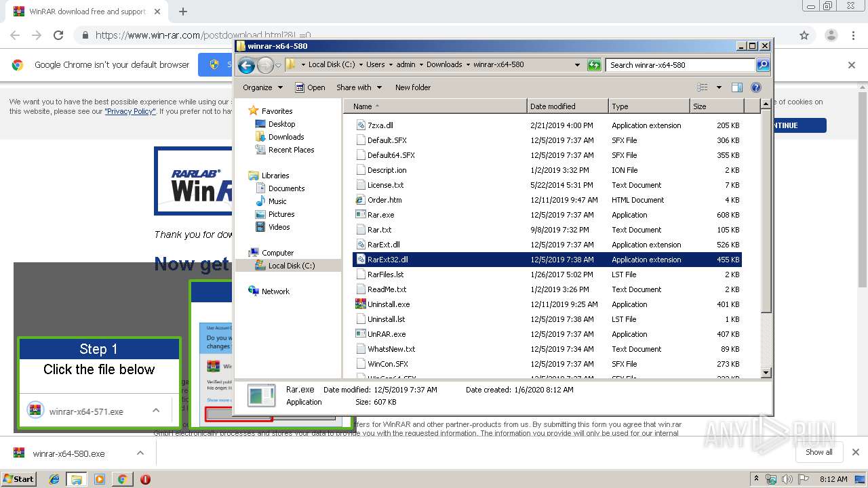Screen dimensions: 868x488
Task: Bookmark this page with the star icon
Action: (x=804, y=35)
